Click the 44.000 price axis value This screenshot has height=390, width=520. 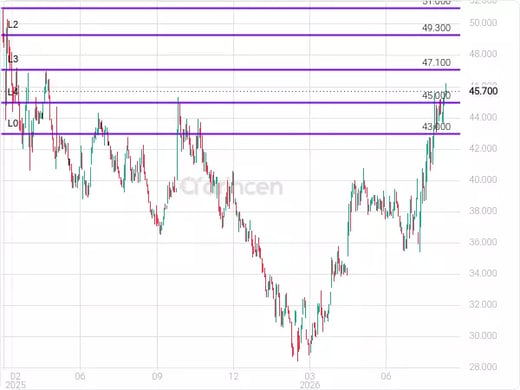(x=483, y=117)
